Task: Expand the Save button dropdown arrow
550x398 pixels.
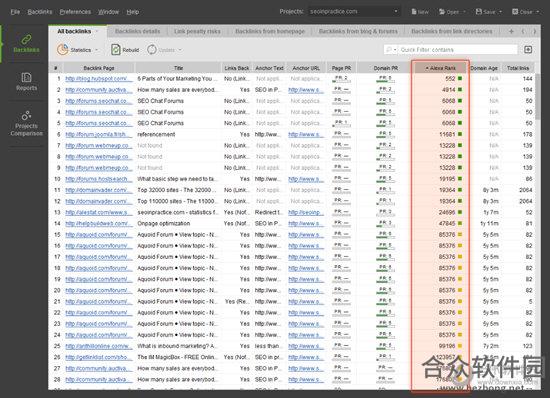Action: tap(501, 12)
